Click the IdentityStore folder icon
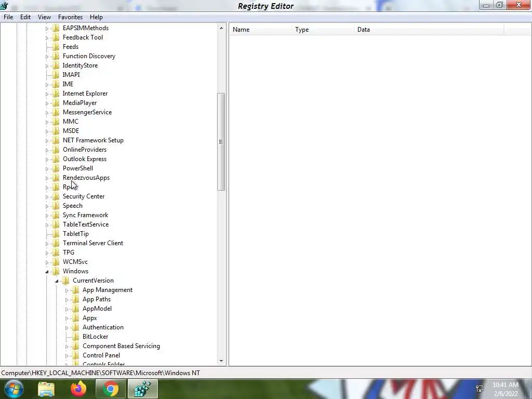This screenshot has height=399, width=532. click(56, 65)
